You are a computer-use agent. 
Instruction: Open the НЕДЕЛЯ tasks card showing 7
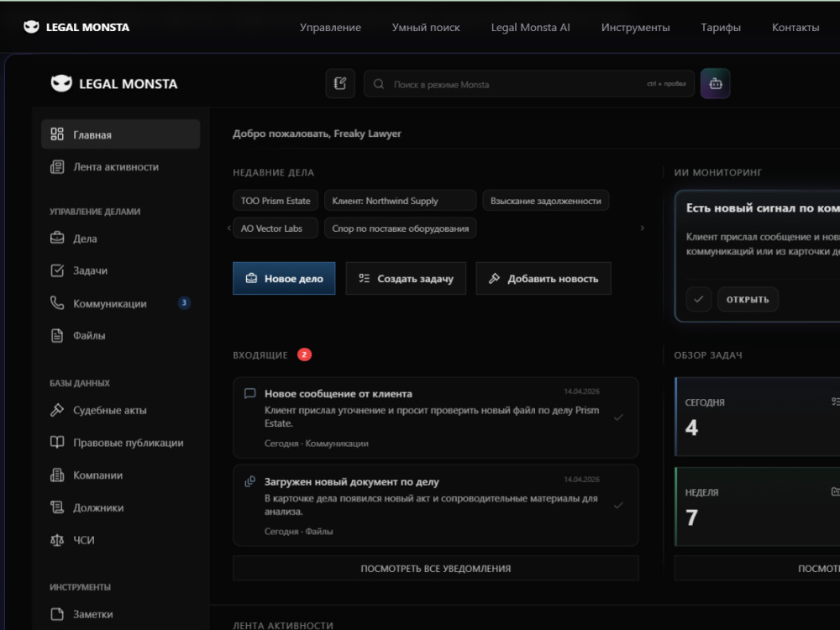tap(757, 507)
